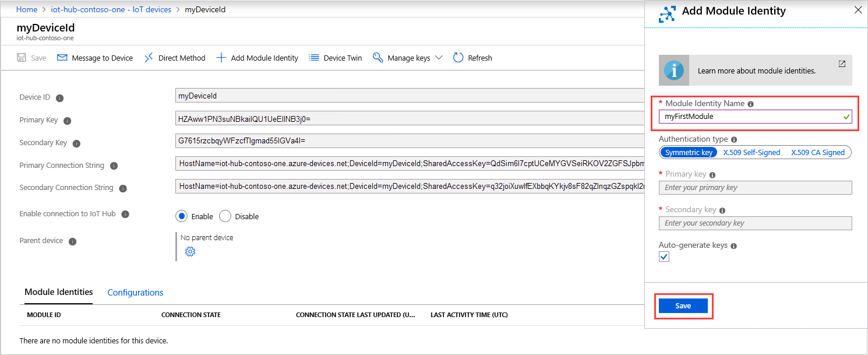Select the Enable connection radio button
Screen dimensions: 868x355
click(x=182, y=216)
